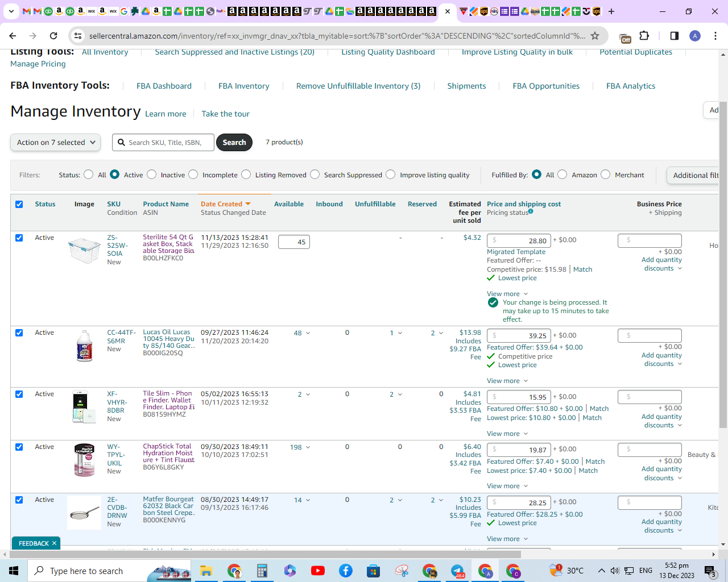Toggle the select-all header checkbox
728x582 pixels.
click(19, 204)
